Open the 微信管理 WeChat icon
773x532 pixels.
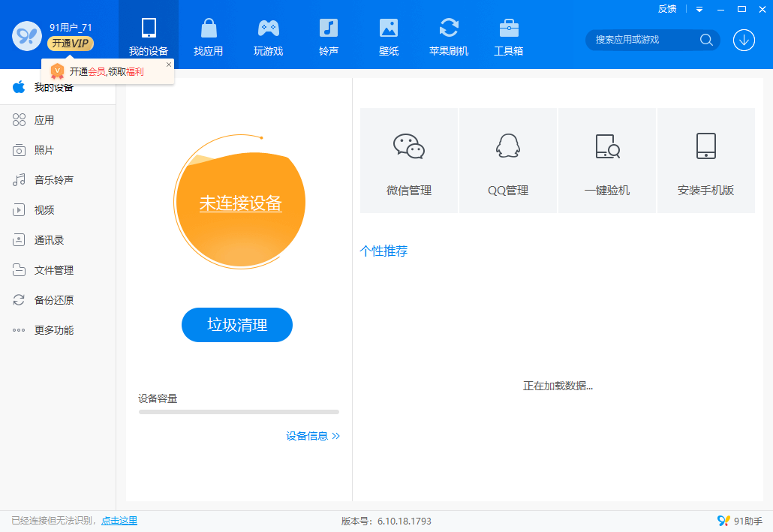point(409,146)
